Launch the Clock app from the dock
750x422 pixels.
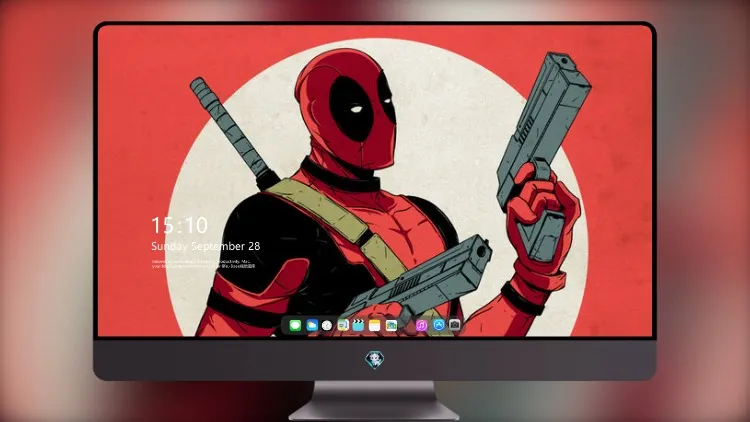click(x=327, y=326)
